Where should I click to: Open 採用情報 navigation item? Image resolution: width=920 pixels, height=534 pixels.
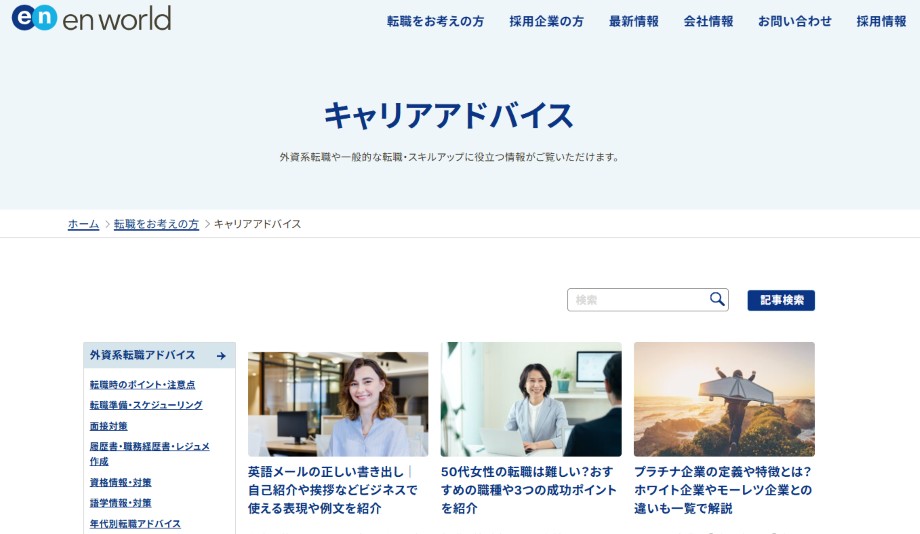point(881,22)
